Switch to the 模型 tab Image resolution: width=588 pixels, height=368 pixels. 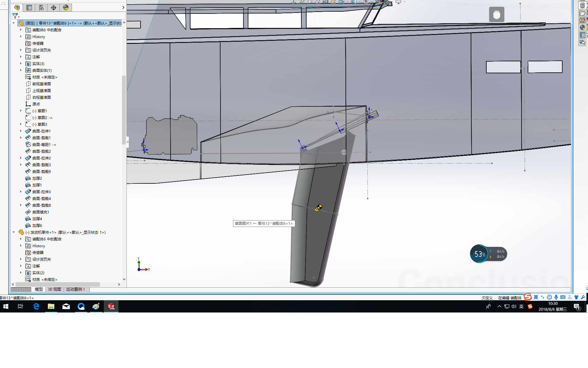coord(39,289)
